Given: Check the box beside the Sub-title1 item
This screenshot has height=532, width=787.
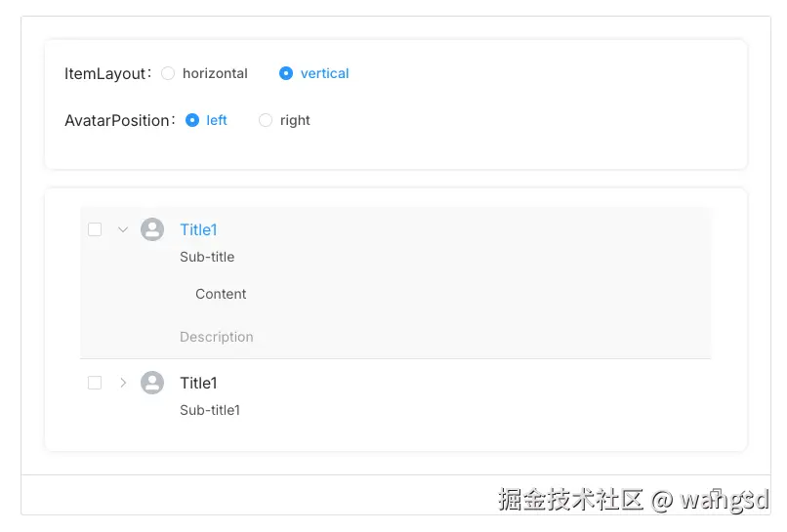Looking at the screenshot, I should [x=95, y=383].
